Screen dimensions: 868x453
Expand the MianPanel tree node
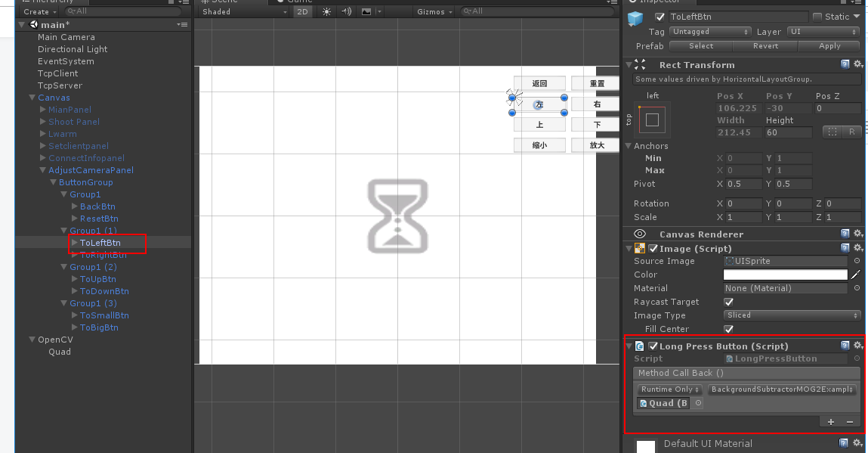coord(42,110)
